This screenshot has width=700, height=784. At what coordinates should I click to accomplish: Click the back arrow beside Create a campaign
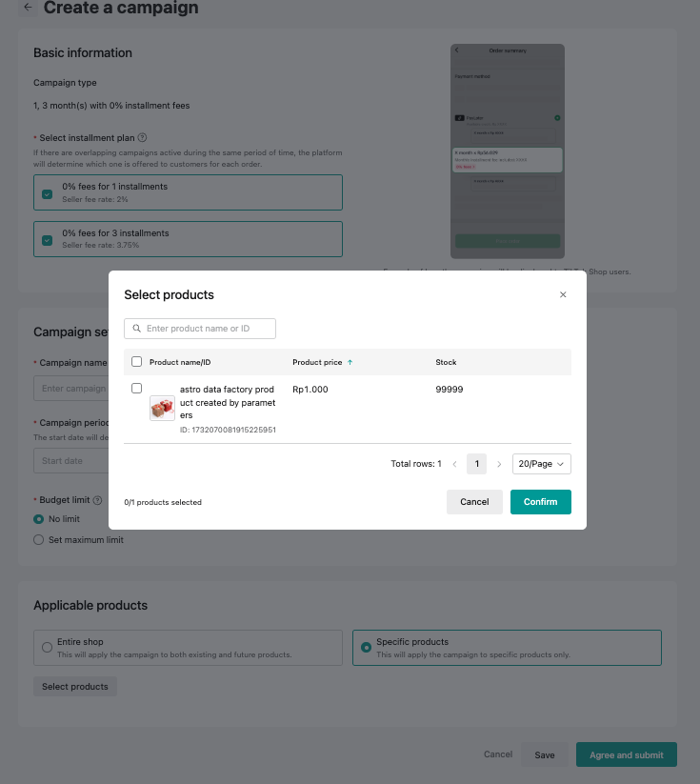(28, 8)
